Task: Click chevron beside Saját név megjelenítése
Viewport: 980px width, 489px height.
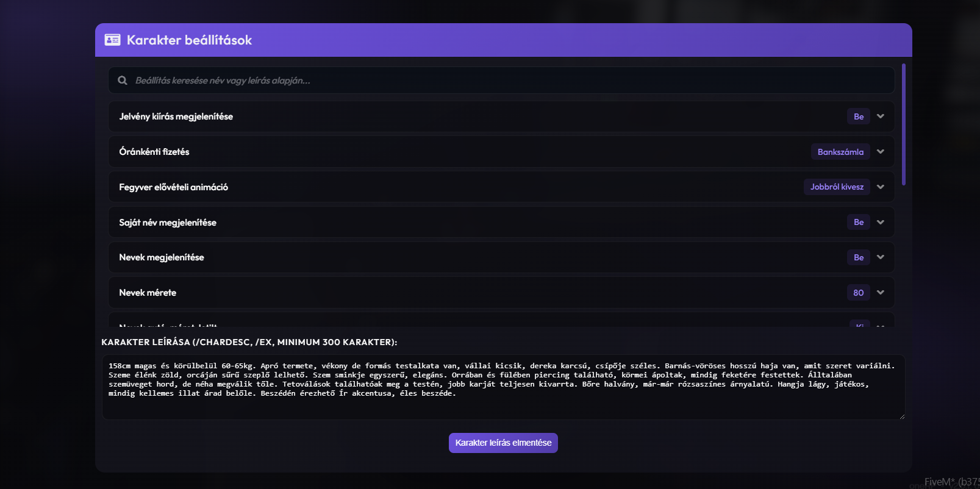Action: pyautogui.click(x=881, y=222)
